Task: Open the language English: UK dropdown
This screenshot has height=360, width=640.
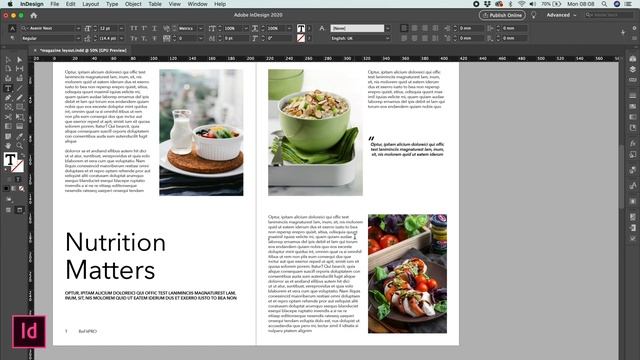Action: tap(387, 38)
